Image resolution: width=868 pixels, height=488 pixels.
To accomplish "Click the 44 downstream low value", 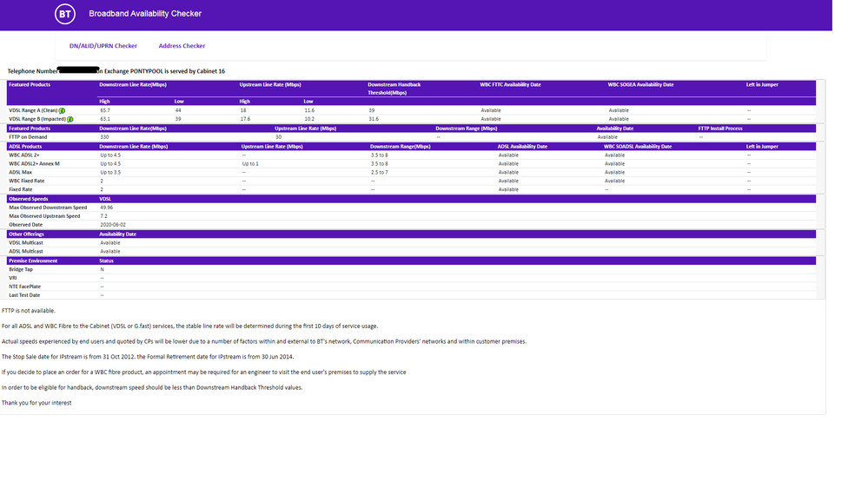I will (x=178, y=110).
